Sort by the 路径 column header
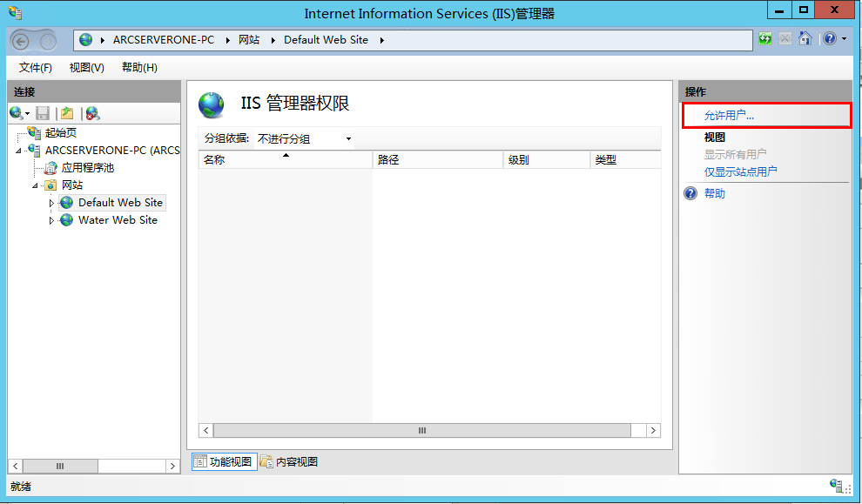 pos(438,160)
